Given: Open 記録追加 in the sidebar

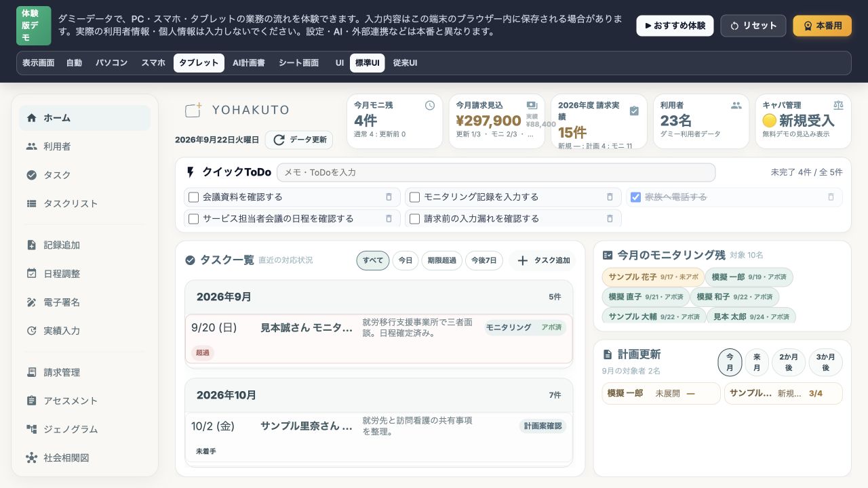Looking at the screenshot, I should click(x=85, y=245).
